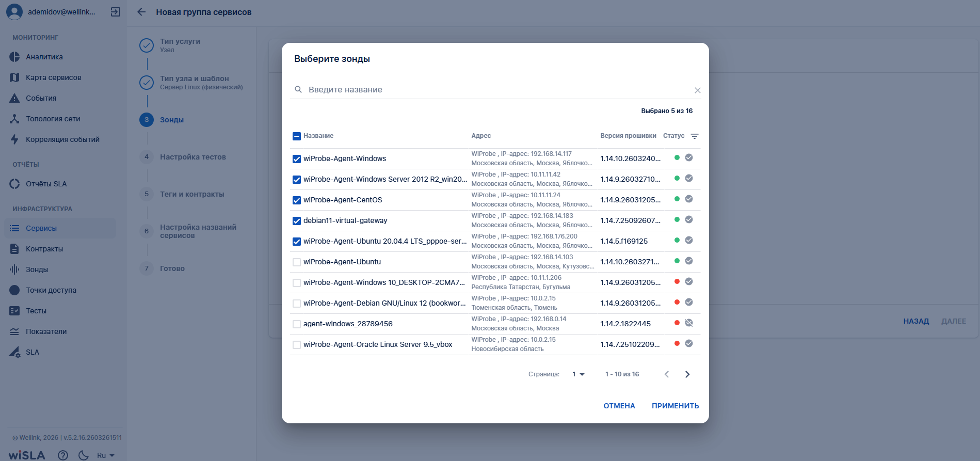The image size is (980, 461).
Task: Open Контракты in the sidebar menu
Action: (x=44, y=249)
